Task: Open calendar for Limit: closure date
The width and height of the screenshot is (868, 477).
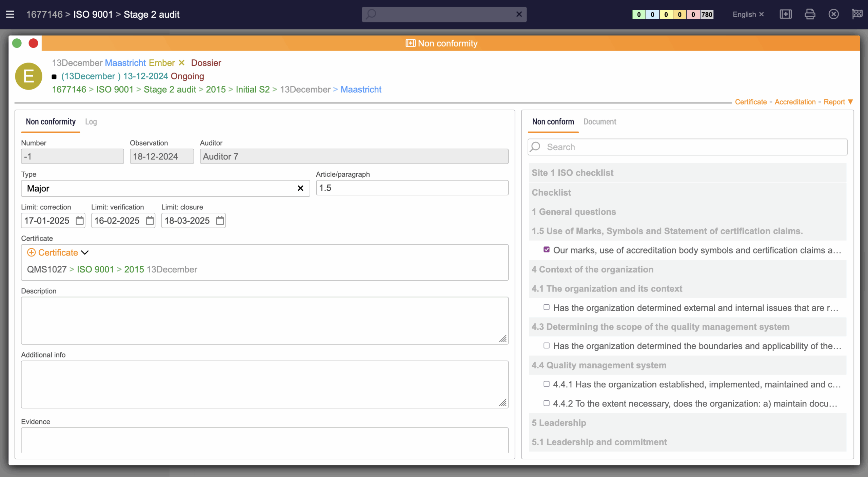Action: [220, 221]
